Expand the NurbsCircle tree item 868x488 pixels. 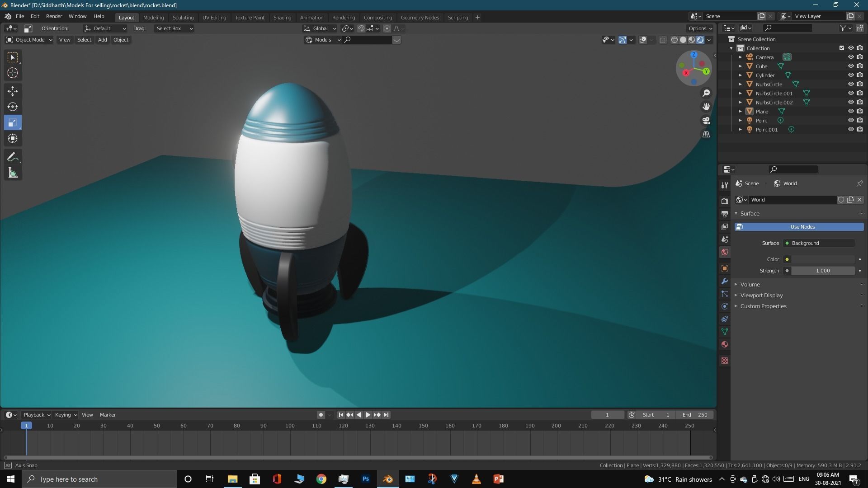coord(741,84)
